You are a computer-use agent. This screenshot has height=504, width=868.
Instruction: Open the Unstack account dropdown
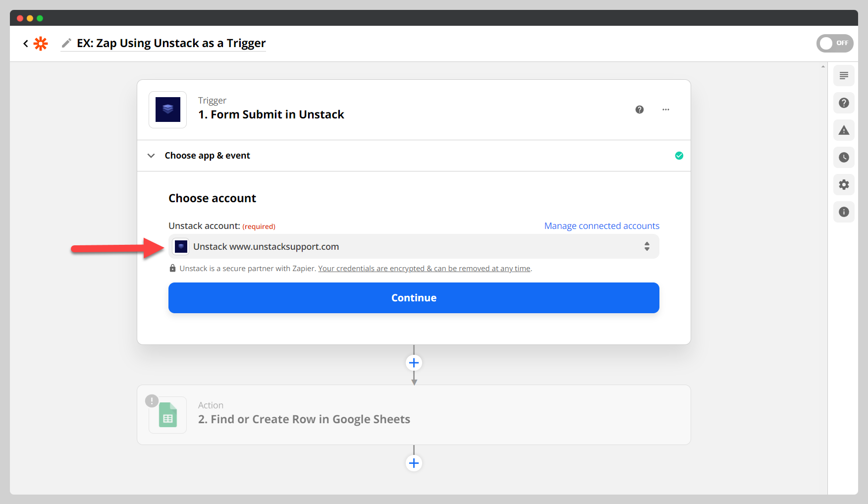414,247
